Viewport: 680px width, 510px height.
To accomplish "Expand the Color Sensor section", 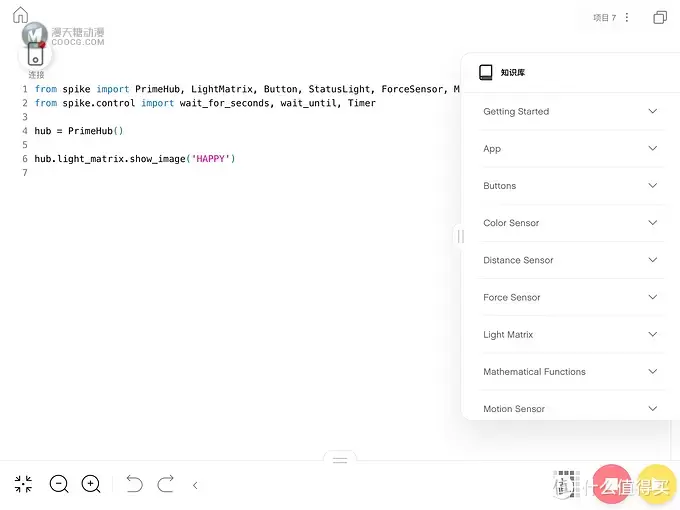I will (x=571, y=223).
